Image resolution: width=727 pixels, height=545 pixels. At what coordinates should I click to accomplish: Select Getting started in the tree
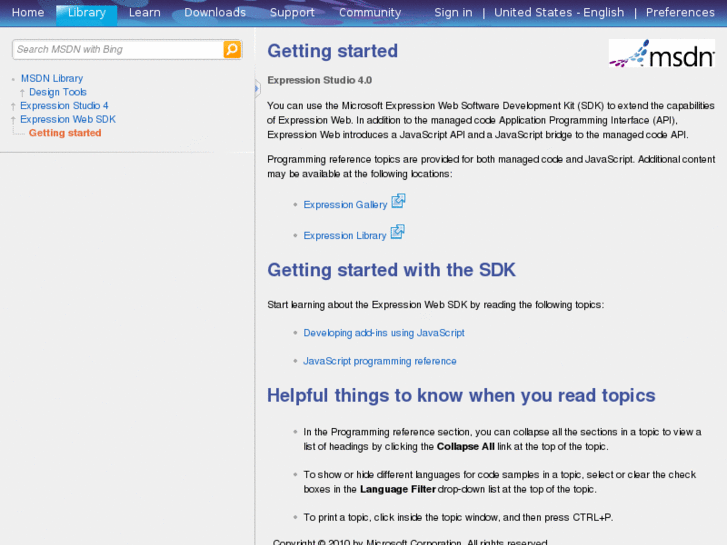pyautogui.click(x=65, y=133)
